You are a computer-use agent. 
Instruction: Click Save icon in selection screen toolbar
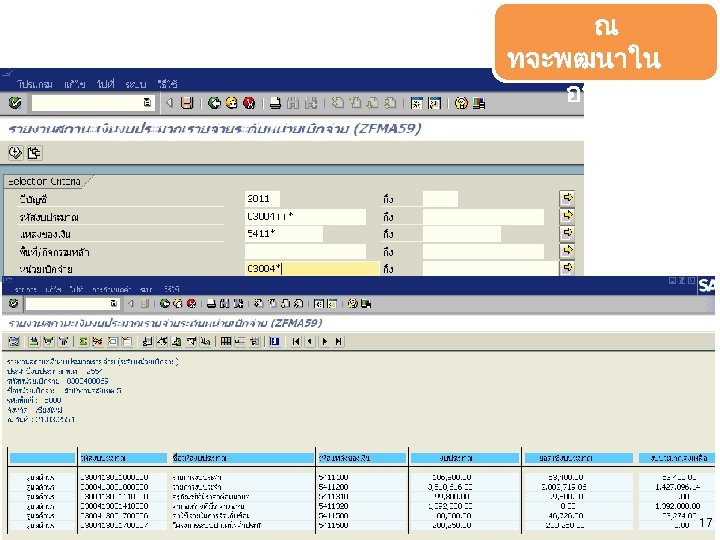pyautogui.click(x=187, y=103)
